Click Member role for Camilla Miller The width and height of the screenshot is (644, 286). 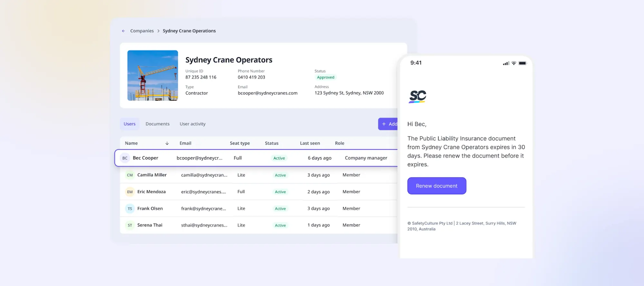tap(351, 175)
